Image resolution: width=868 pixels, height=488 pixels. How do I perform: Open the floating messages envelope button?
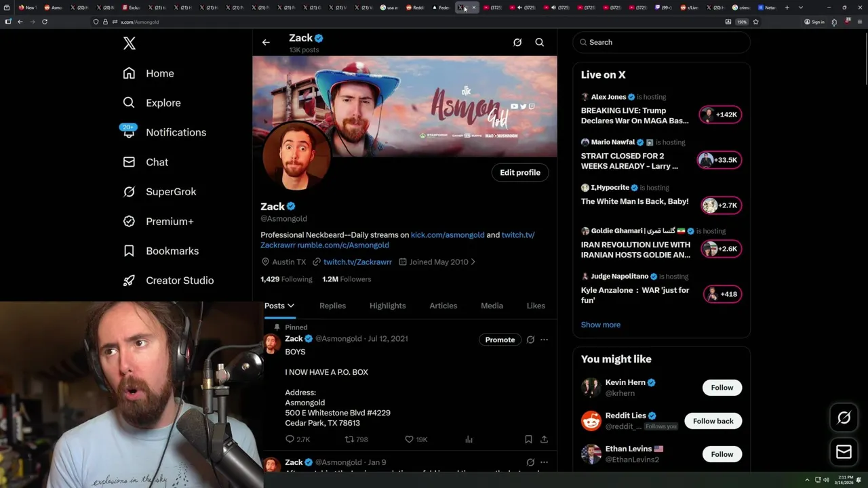844,451
